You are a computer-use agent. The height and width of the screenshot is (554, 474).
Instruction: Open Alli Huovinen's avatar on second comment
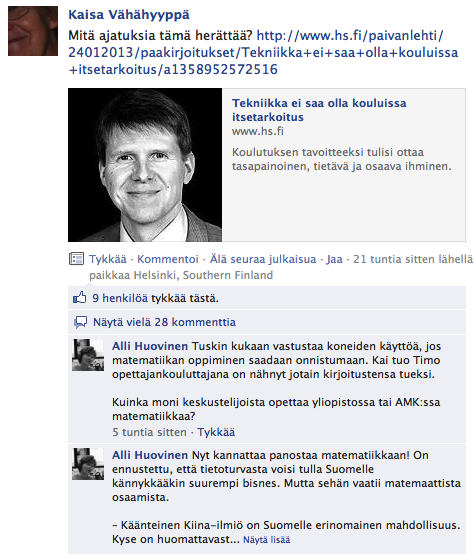pyautogui.click(x=88, y=464)
